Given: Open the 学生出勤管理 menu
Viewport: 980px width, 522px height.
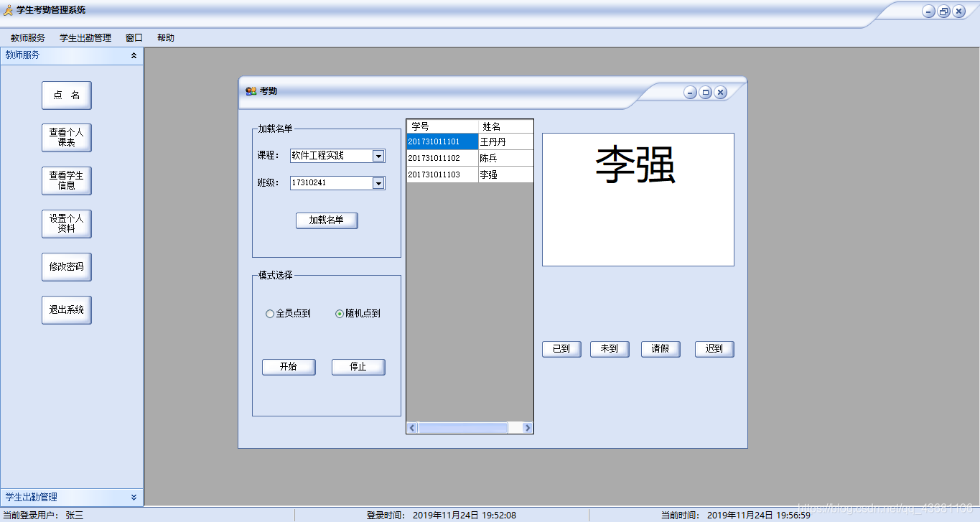Looking at the screenshot, I should coord(85,38).
